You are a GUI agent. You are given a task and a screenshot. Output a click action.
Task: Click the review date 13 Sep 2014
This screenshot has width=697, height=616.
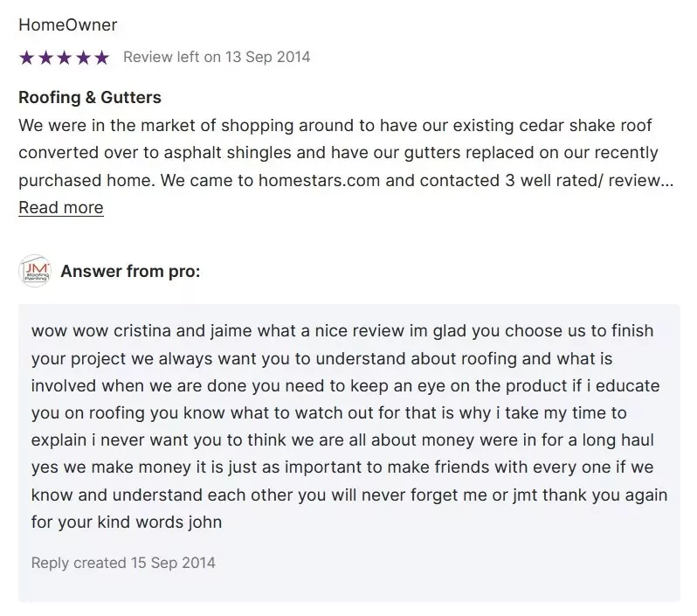click(x=267, y=57)
